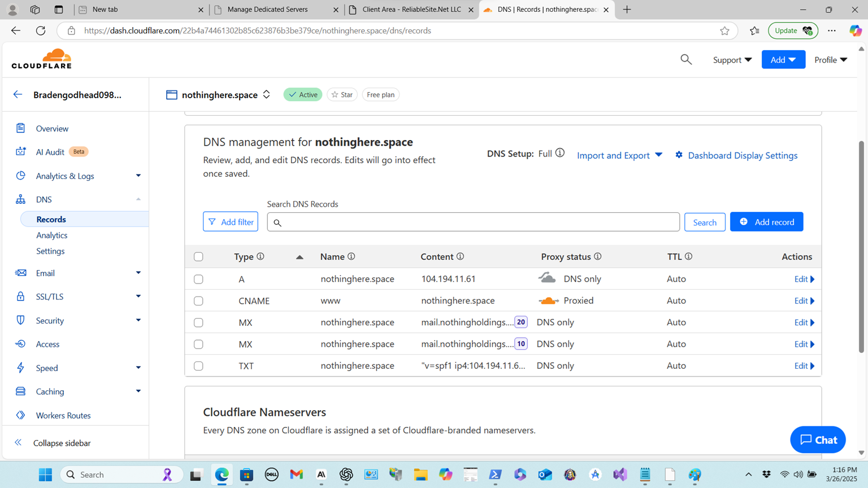Open Dashboard Display Settings

tap(736, 155)
